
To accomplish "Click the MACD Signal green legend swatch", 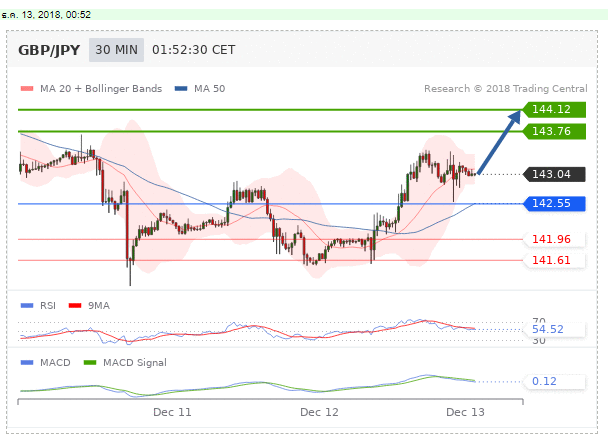I will (x=90, y=363).
